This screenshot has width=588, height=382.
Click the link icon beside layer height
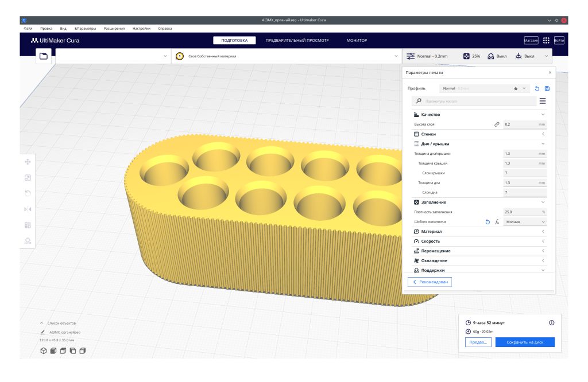click(x=497, y=124)
